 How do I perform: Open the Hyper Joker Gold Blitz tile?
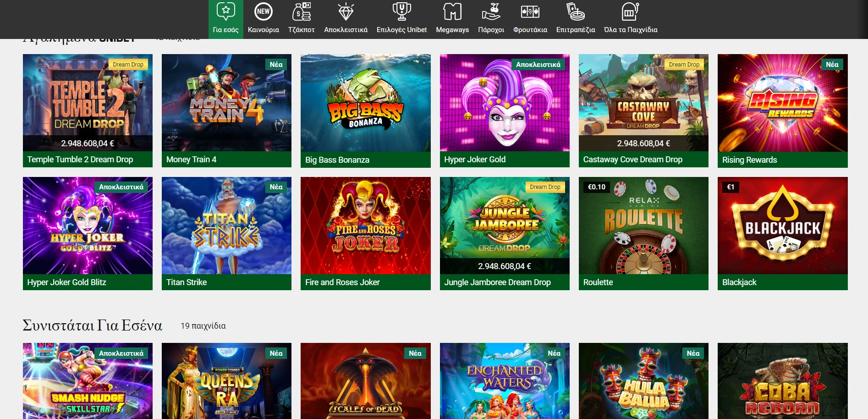(x=88, y=233)
